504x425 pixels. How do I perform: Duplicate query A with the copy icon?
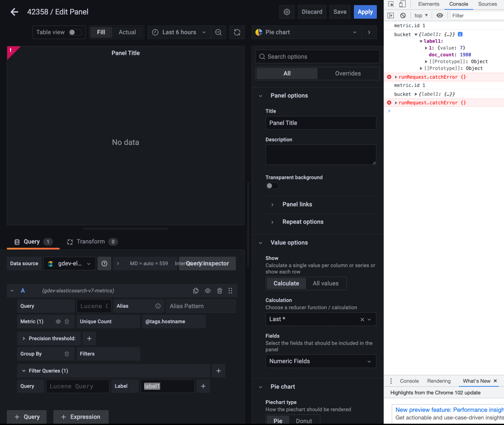coord(196,291)
